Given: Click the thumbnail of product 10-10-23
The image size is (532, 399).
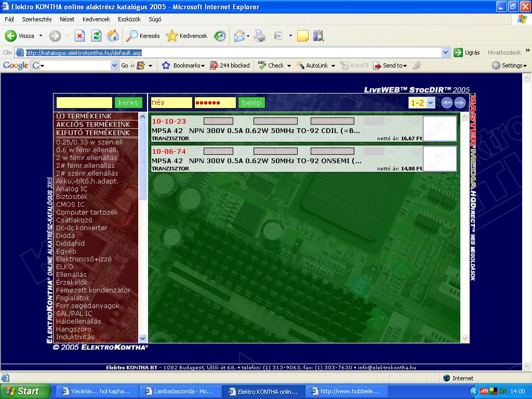Looking at the screenshot, I should (440, 129).
